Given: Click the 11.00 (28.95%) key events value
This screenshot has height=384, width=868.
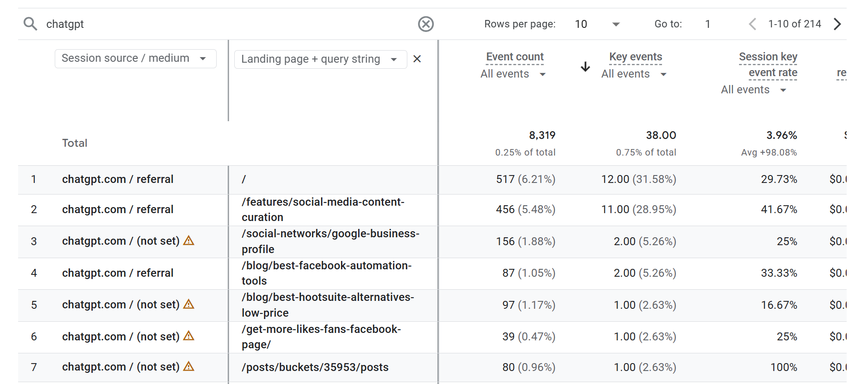Looking at the screenshot, I should 639,209.
